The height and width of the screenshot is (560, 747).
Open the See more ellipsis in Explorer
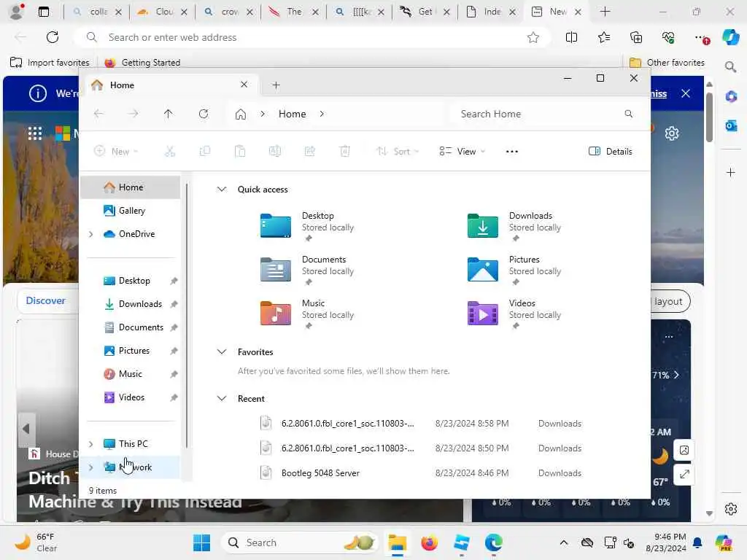point(511,152)
